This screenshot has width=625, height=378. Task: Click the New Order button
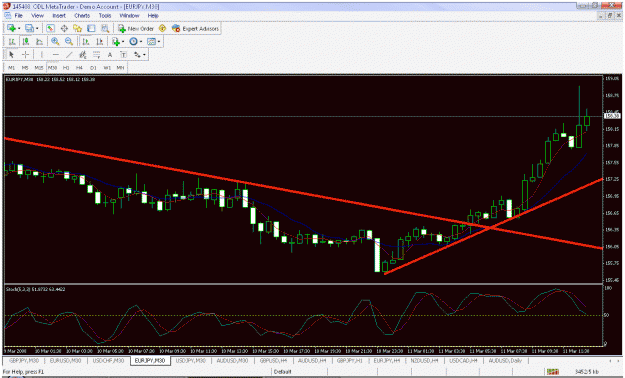click(136, 28)
